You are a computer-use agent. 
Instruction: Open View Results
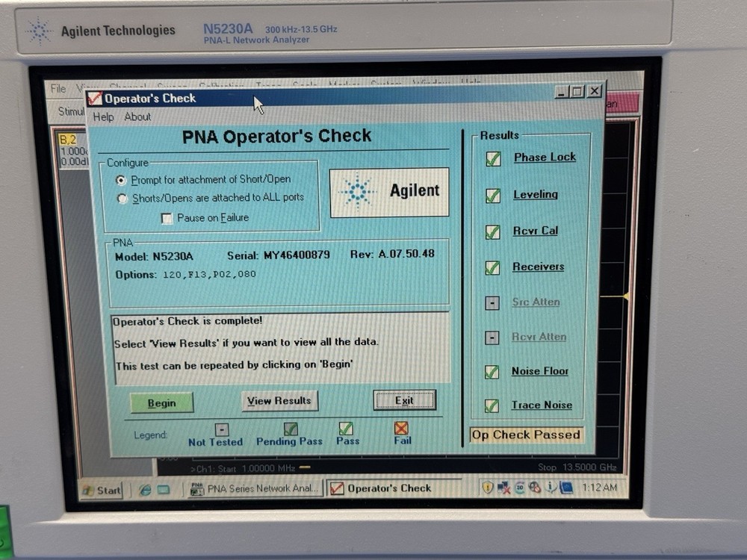tap(279, 401)
